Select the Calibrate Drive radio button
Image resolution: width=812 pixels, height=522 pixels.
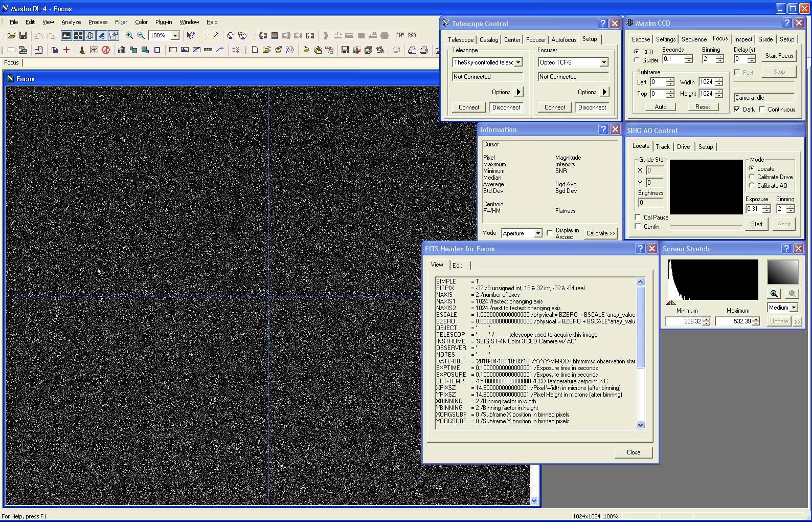click(x=752, y=177)
